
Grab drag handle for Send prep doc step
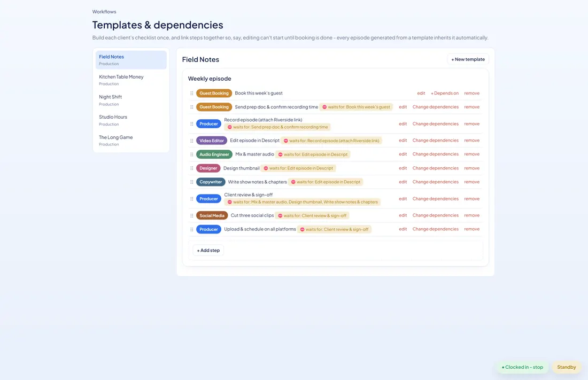tap(191, 107)
